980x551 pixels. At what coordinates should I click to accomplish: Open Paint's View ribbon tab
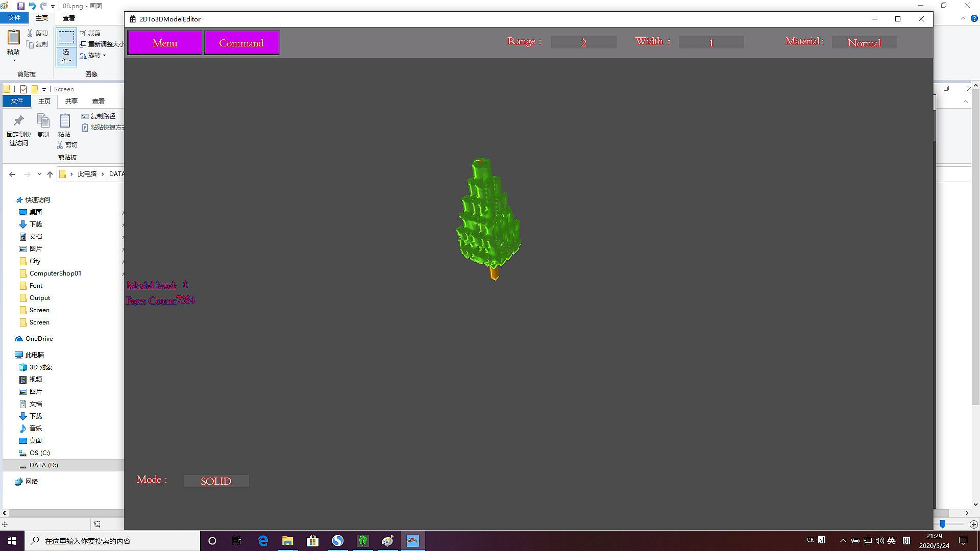(69, 18)
